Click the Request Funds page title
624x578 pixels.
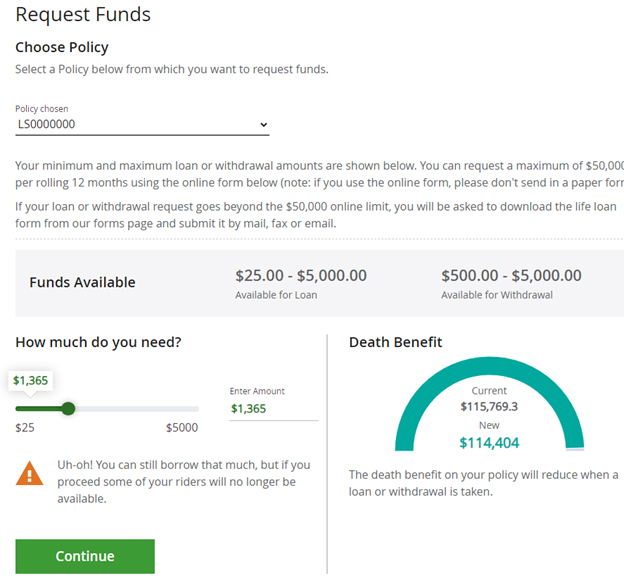[83, 15]
